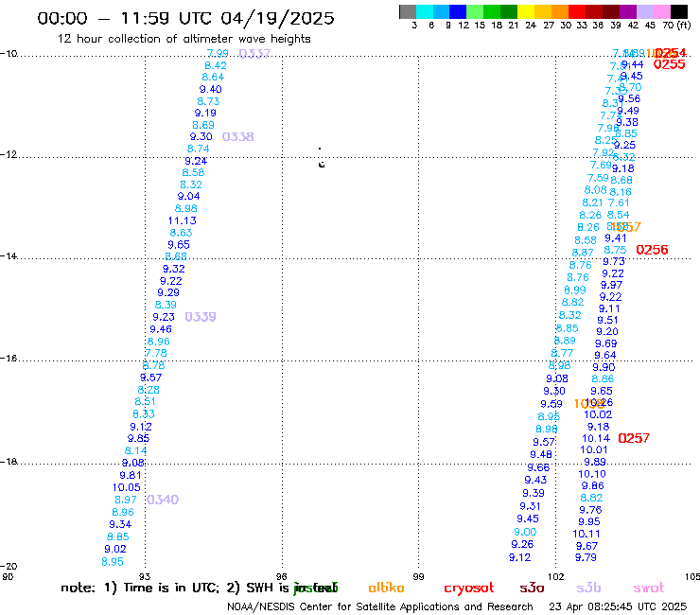Click the longitude axis label 99

tap(418, 576)
